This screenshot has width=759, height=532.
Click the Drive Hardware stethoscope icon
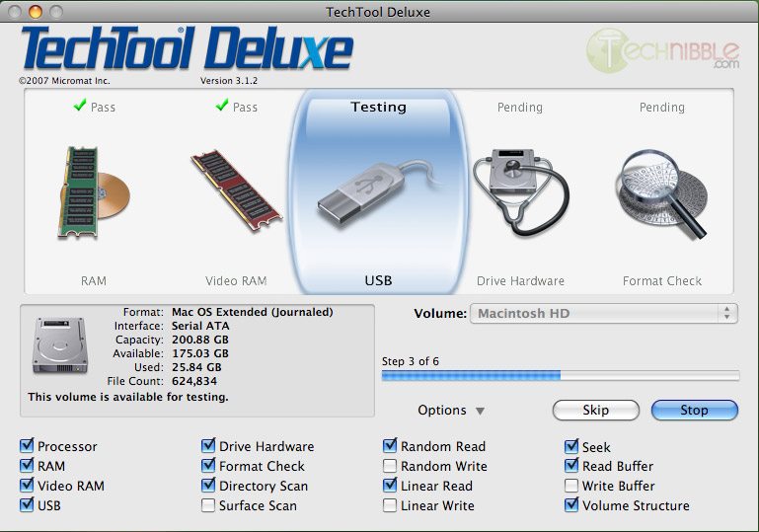tap(520, 191)
